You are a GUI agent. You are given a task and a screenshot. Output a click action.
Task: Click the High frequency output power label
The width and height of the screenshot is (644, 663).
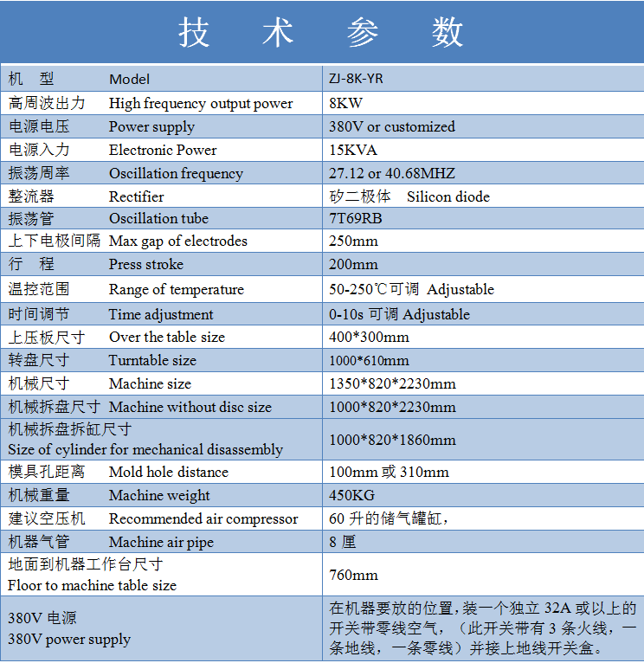point(201,104)
